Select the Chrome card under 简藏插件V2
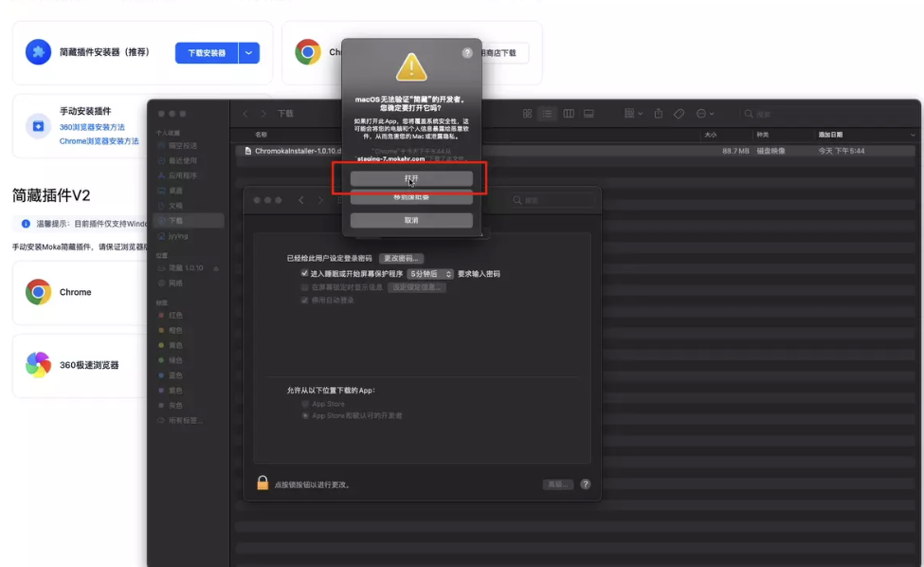This screenshot has width=924, height=567. [x=80, y=292]
